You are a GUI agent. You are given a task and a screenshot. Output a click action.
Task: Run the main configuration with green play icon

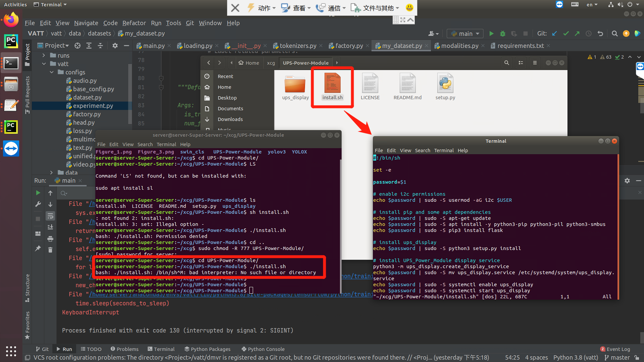click(491, 33)
